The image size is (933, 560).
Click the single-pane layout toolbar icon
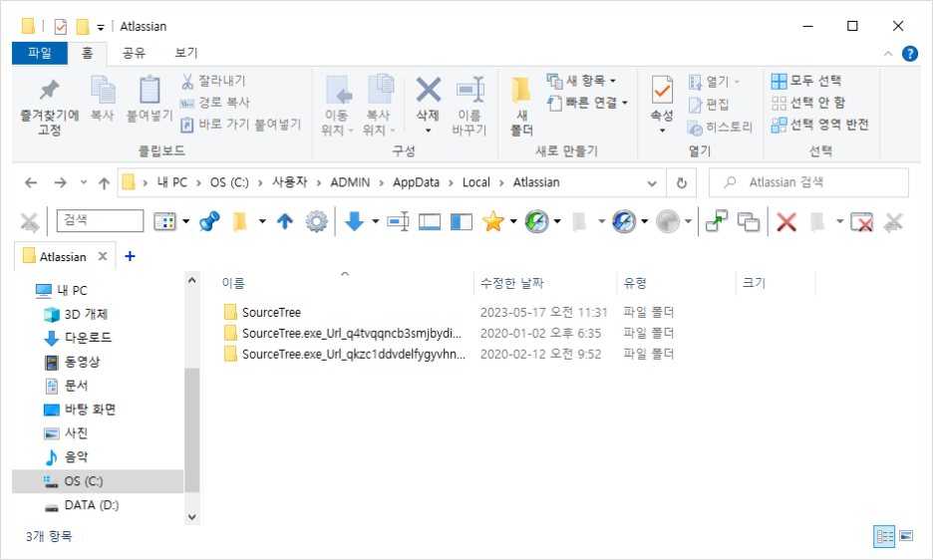[430, 222]
